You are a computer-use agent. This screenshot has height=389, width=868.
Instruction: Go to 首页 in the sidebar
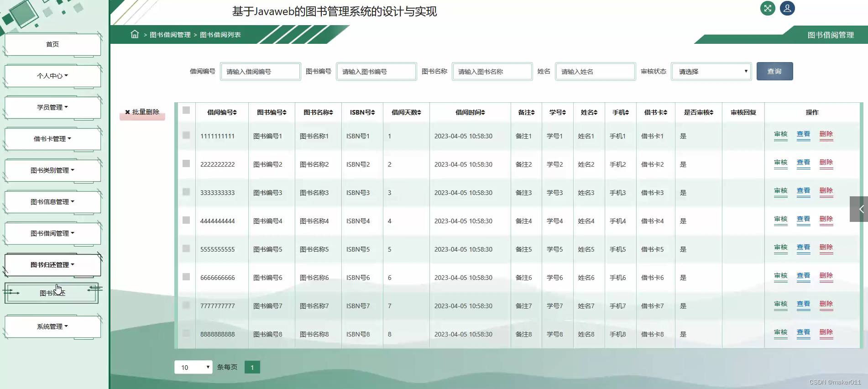click(52, 44)
